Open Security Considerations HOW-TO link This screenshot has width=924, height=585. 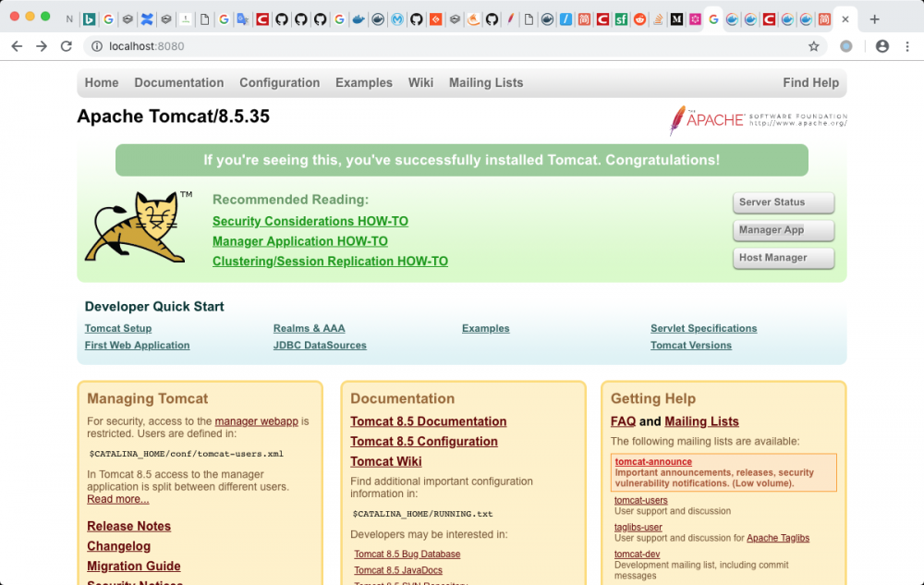tap(310, 221)
